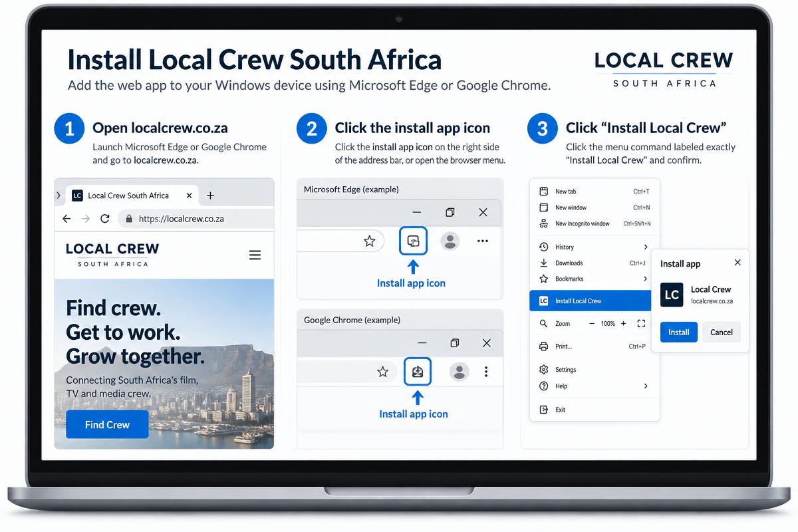The width and height of the screenshot is (798, 532).
Task: Click the LC favicon on the browser tab
Action: pos(77,196)
